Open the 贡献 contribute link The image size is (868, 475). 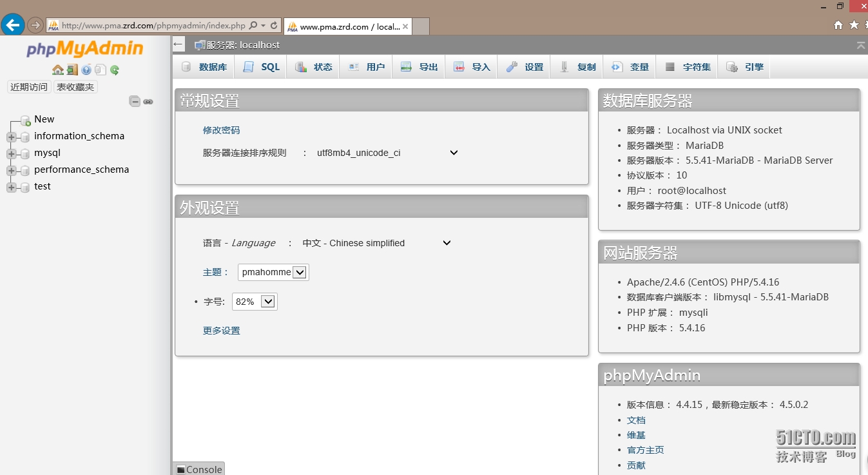pos(636,465)
